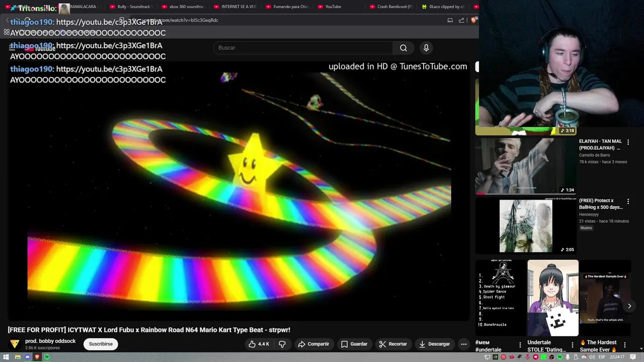Viewport: 644px width, 362px height.
Task: Open options for The Hardest Sample Ever short
Action: pos(625,345)
